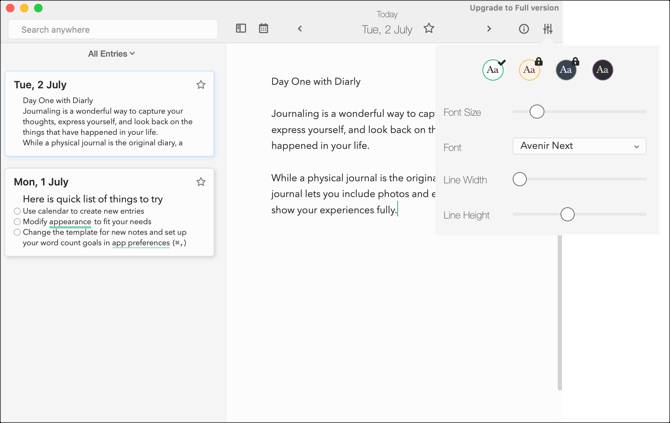Image resolution: width=670 pixels, height=423 pixels.
Task: Toggle the appearance settings sliders icon
Action: [x=548, y=29]
